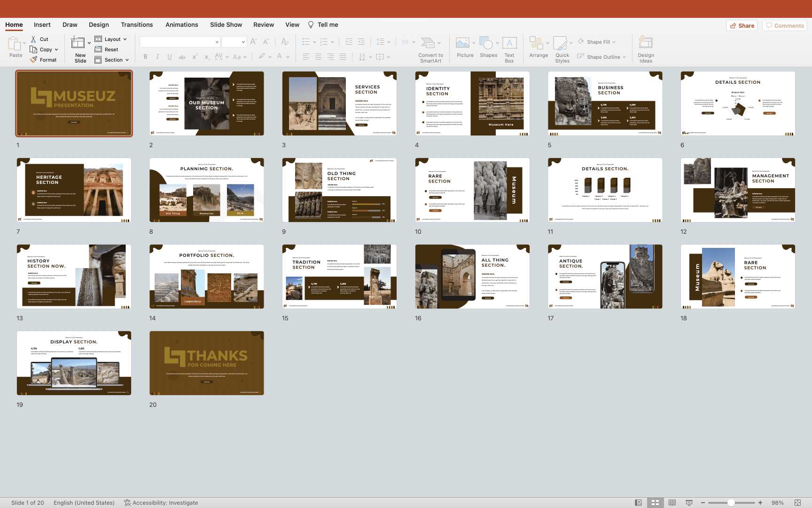This screenshot has height=508, width=812.
Task: Open Quick Styles gallery
Action: tap(561, 43)
